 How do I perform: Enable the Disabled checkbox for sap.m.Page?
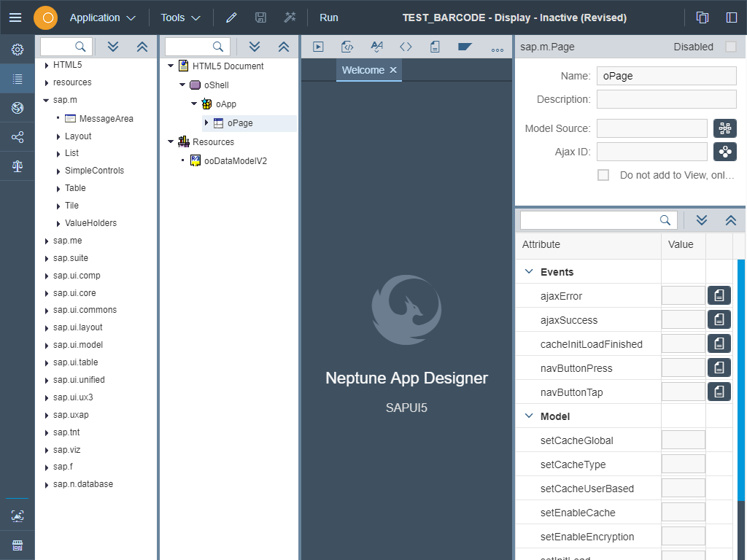pos(729,46)
